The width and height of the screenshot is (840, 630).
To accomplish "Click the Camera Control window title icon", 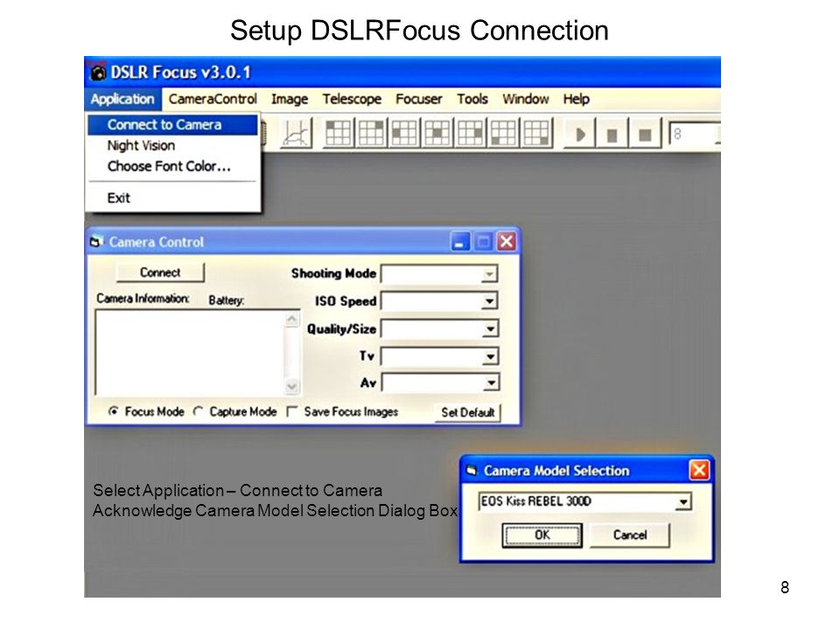I will [96, 241].
